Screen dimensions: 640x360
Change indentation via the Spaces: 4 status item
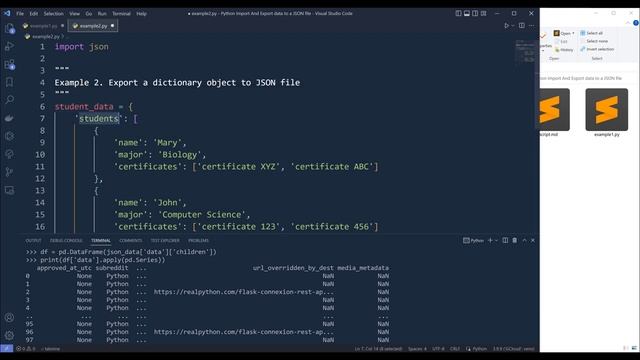(x=417, y=349)
